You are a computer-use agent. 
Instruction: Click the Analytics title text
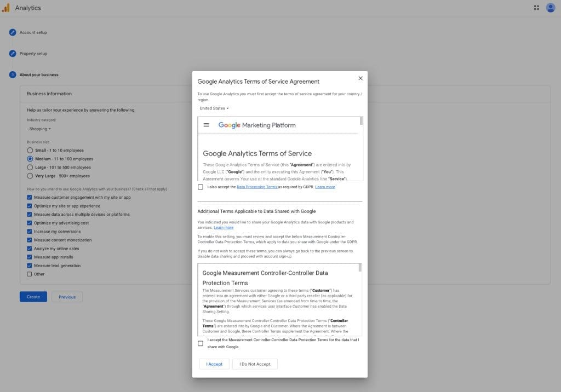click(28, 8)
